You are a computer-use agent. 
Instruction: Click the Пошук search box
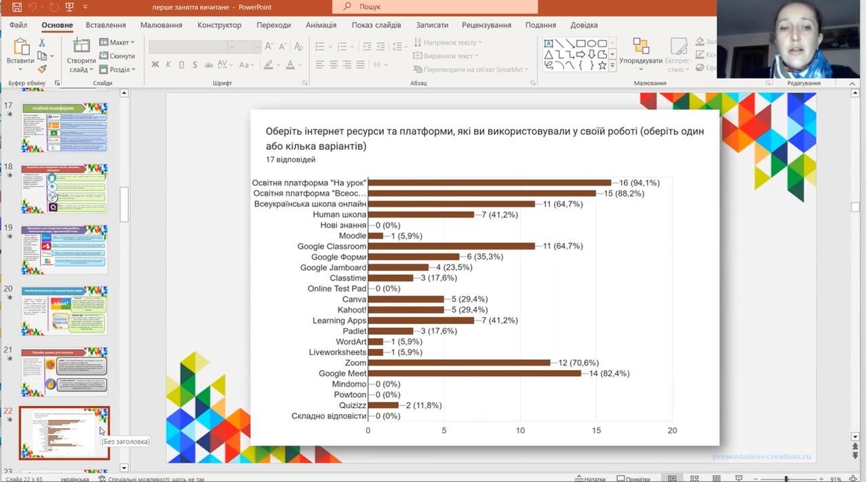(435, 7)
